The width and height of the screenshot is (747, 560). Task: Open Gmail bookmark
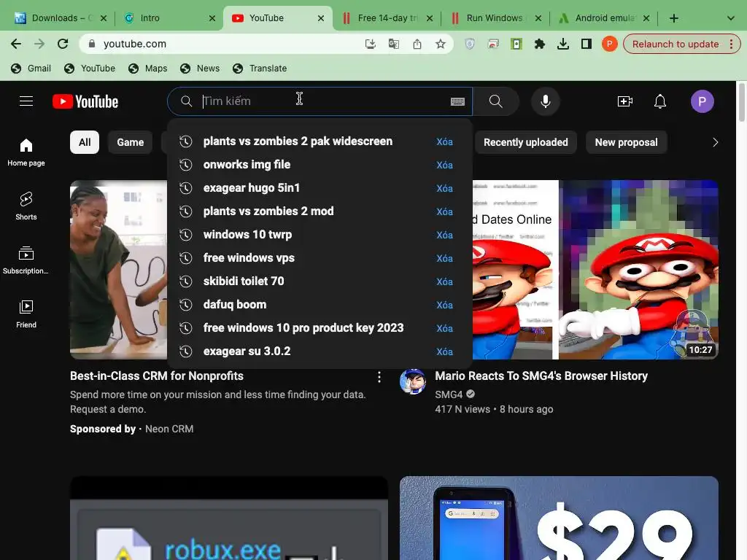(31, 68)
